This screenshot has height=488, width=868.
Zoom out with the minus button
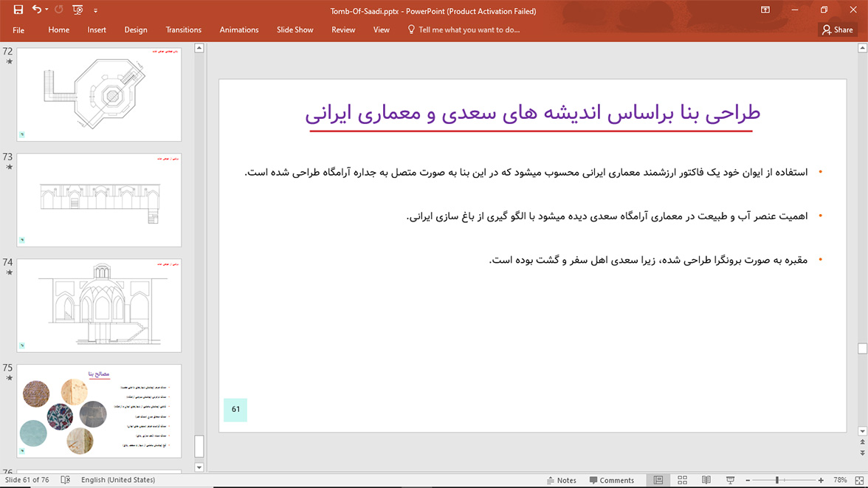coord(748,480)
